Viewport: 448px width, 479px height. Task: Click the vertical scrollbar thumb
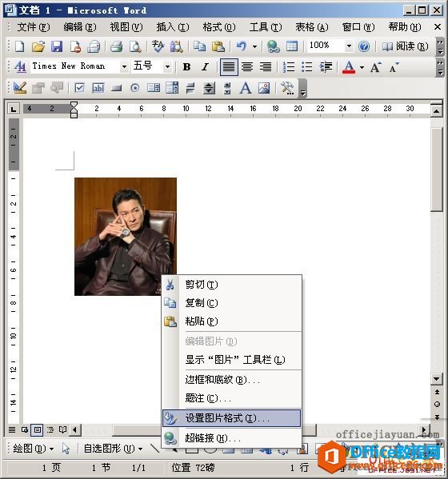[x=436, y=170]
